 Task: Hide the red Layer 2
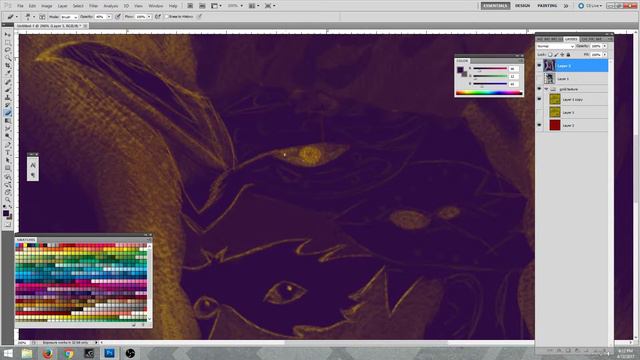click(539, 125)
